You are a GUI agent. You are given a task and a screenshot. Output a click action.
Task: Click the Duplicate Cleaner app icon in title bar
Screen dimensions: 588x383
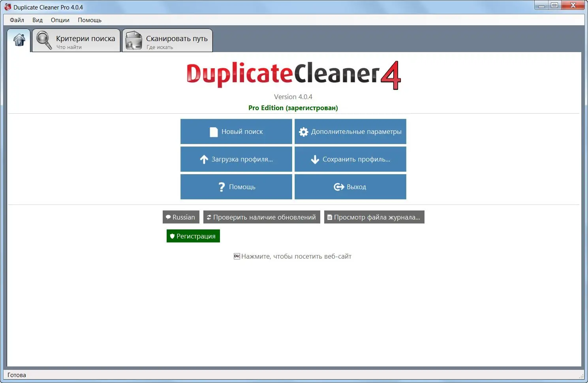pos(8,7)
